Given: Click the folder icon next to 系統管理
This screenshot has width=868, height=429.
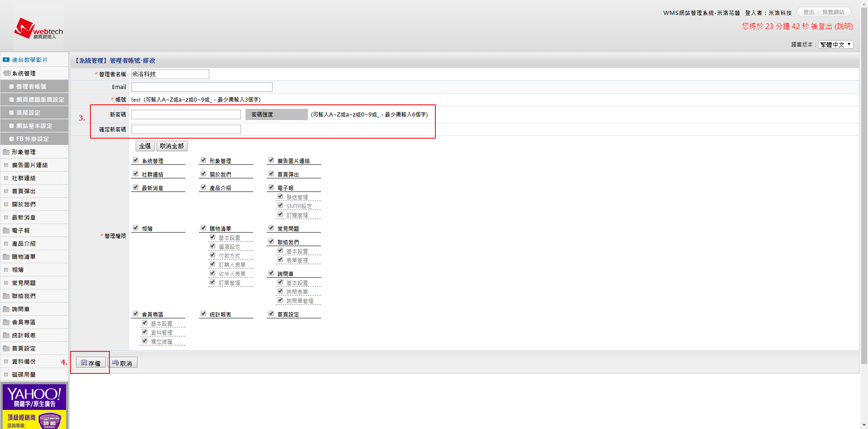Looking at the screenshot, I should (x=6, y=73).
